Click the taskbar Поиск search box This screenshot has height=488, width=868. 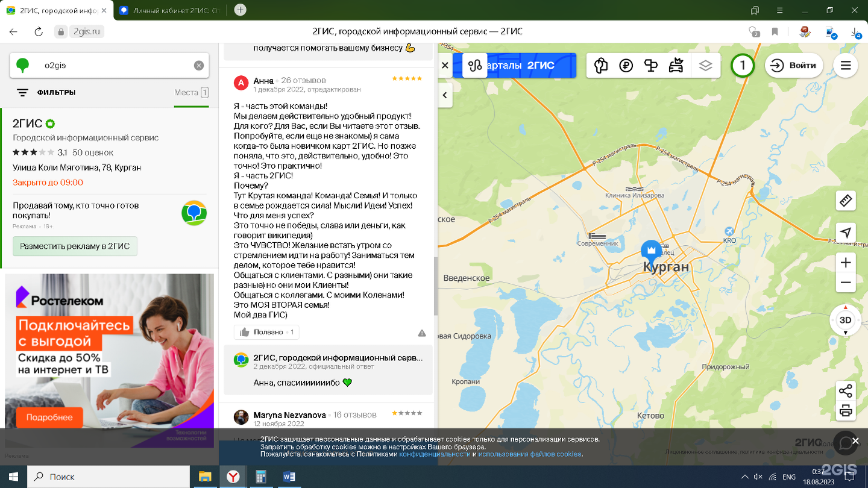pyautogui.click(x=108, y=477)
